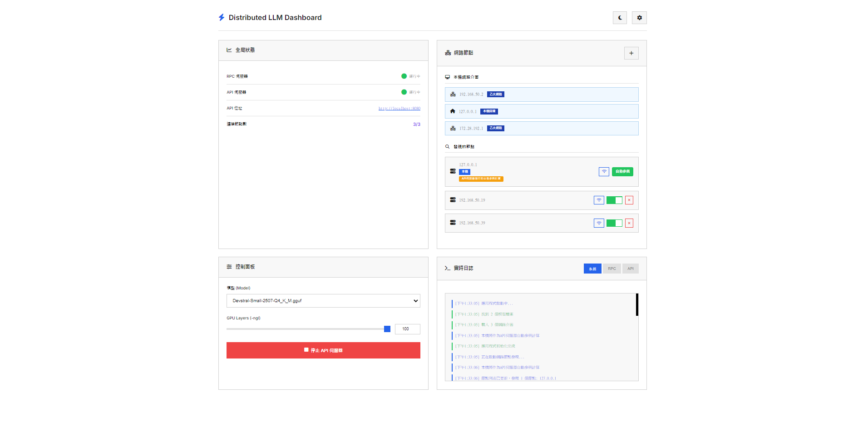Viewport: 868px width, 443px height.
Task: Remove node 192.168.50.39 with the red X
Action: [x=629, y=223]
